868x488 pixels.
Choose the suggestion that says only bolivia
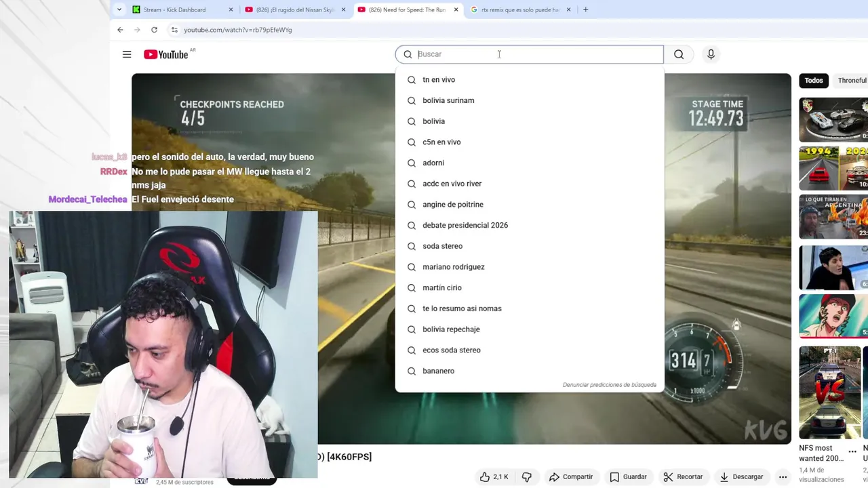(x=530, y=121)
